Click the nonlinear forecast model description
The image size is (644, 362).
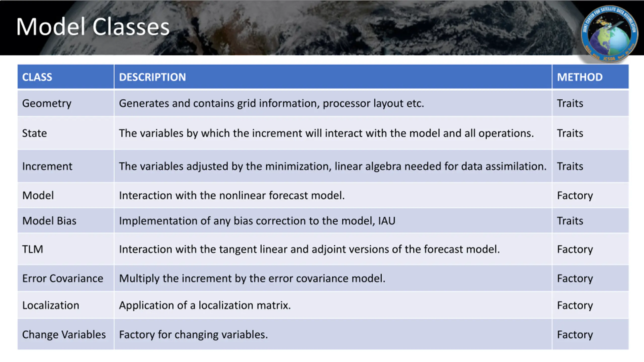click(232, 195)
